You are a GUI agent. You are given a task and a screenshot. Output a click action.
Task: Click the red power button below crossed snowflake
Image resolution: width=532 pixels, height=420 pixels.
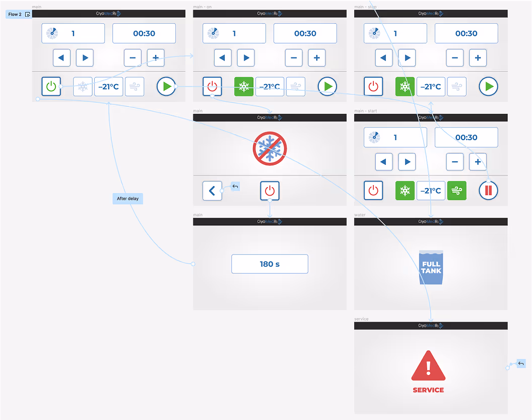pyautogui.click(x=270, y=191)
